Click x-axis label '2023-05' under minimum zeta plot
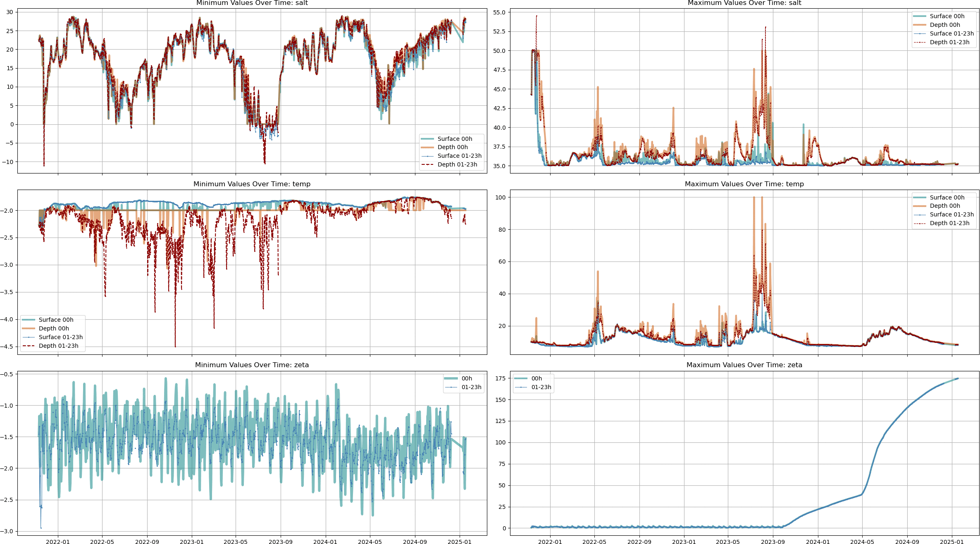 pyautogui.click(x=236, y=542)
